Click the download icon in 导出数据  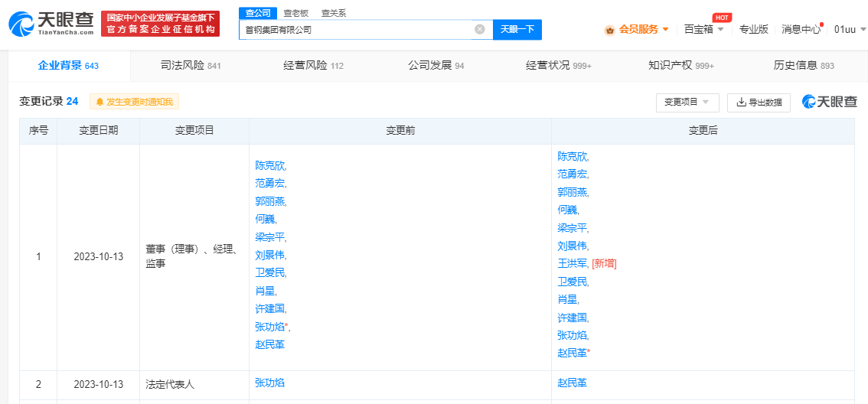pyautogui.click(x=741, y=103)
